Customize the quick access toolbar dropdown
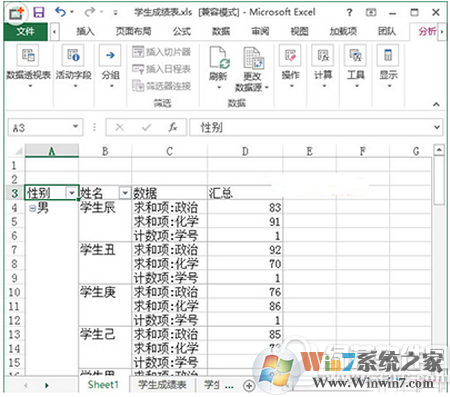Image resolution: width=450 pixels, height=397 pixels. [x=115, y=13]
